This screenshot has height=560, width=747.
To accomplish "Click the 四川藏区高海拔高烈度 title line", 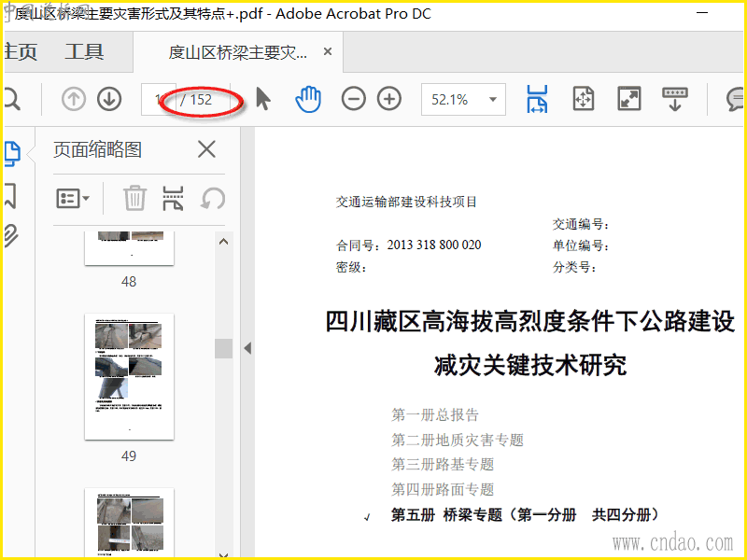I will (530, 321).
